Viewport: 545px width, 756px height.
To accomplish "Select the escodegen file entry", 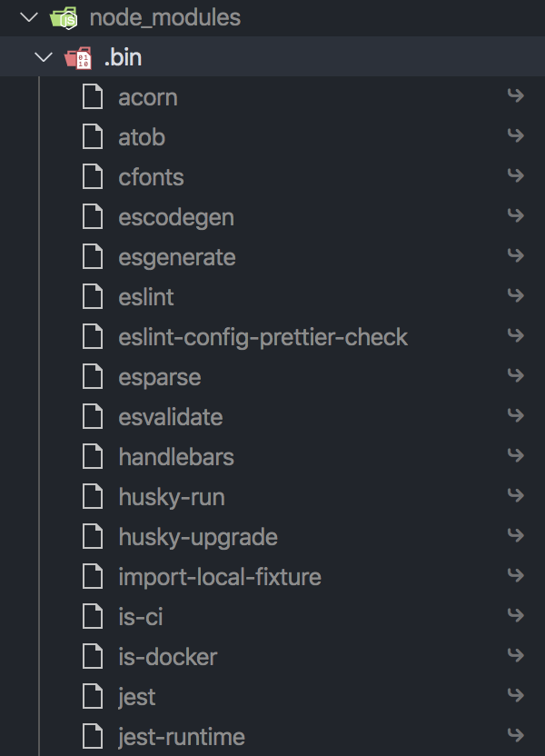I will [272, 217].
